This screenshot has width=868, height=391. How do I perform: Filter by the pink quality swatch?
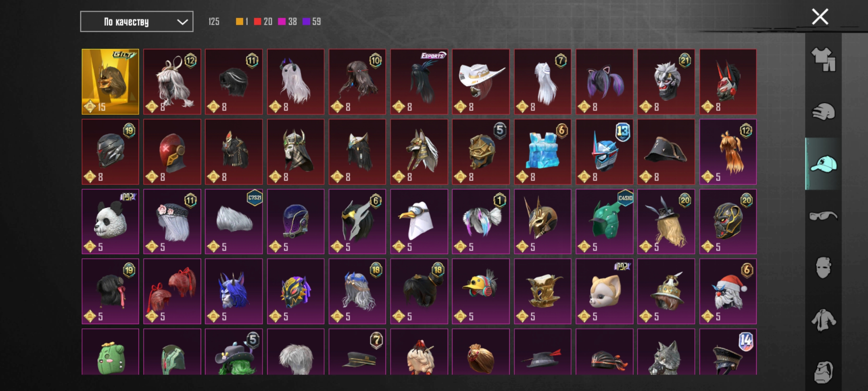pos(282,22)
